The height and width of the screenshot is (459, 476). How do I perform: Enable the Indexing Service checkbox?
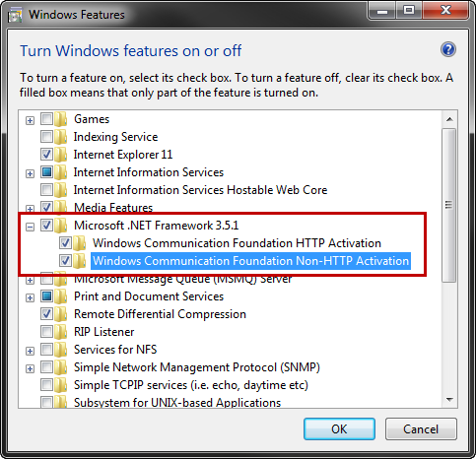pos(46,136)
